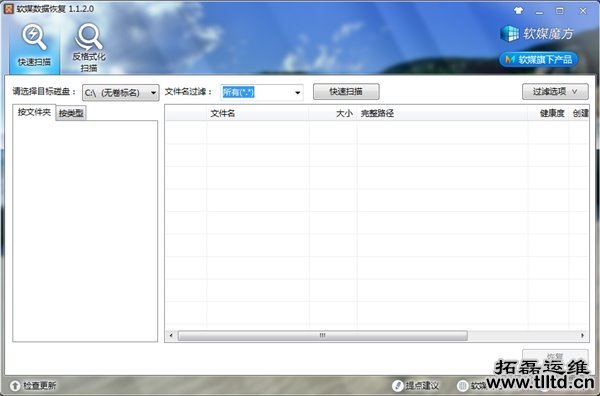Screen dimensions: 600x396
Task: Click the 检查更新 up-arrow icon
Action: pyautogui.click(x=15, y=385)
